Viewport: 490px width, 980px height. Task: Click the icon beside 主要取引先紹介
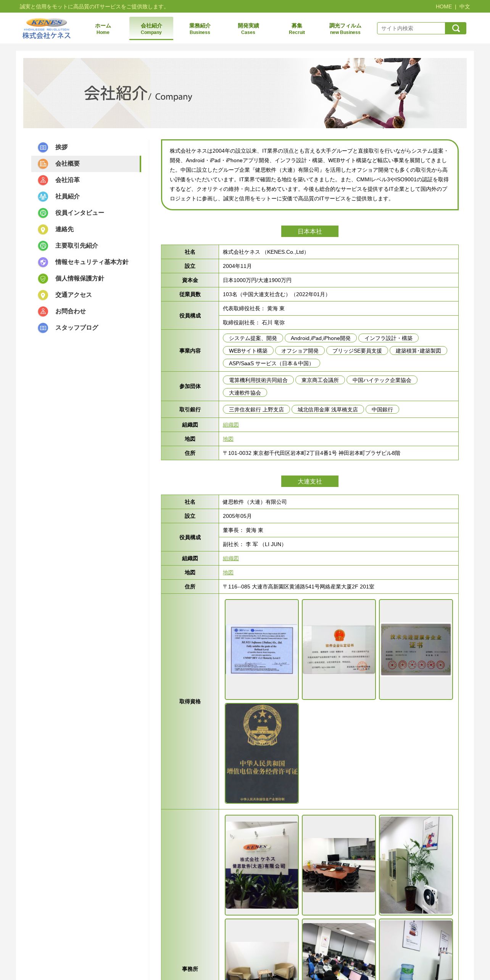(43, 246)
